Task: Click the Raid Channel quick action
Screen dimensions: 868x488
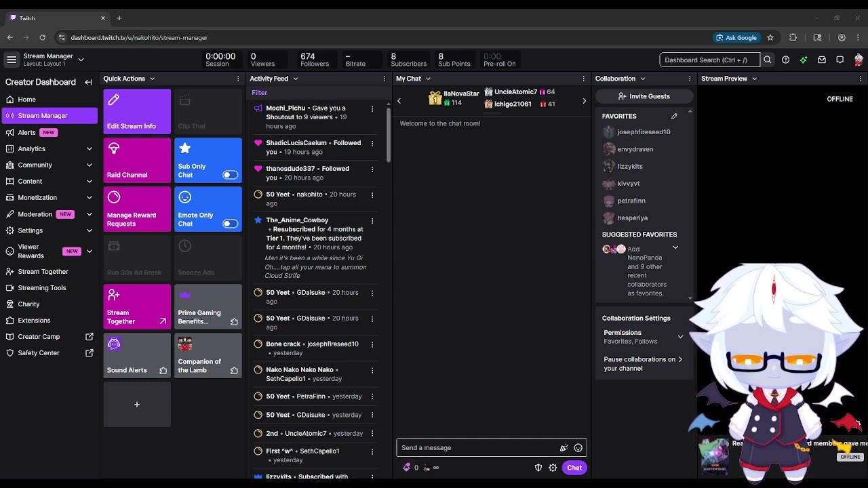Action: coord(137,160)
